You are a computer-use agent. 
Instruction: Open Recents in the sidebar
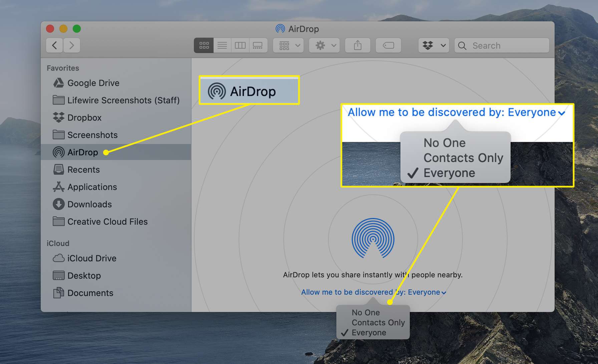tap(115, 170)
